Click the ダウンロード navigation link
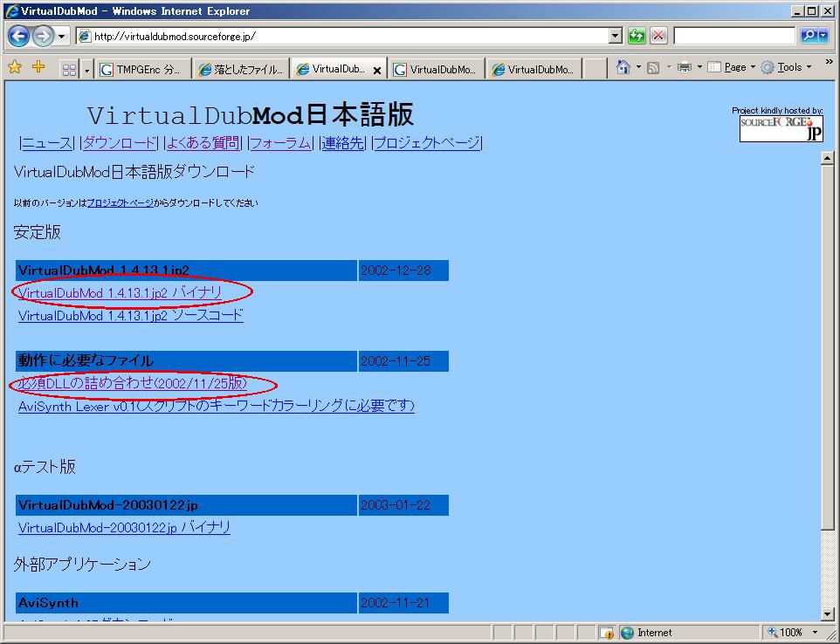Image resolution: width=840 pixels, height=644 pixels. 120,143
